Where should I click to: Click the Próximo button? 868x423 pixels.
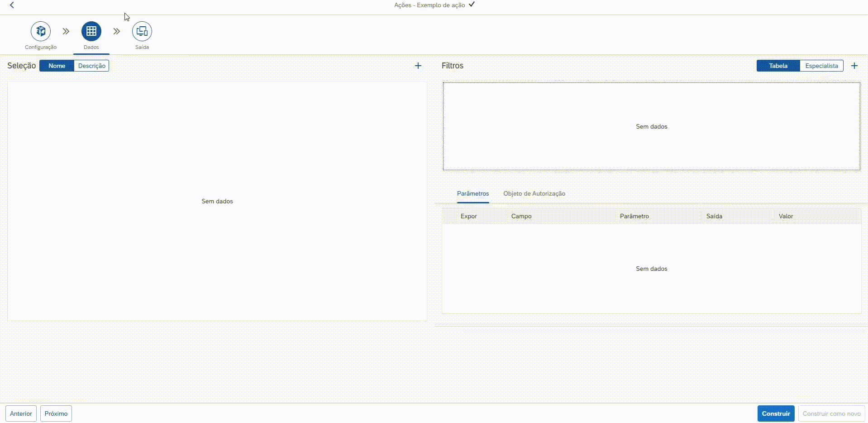pos(56,413)
